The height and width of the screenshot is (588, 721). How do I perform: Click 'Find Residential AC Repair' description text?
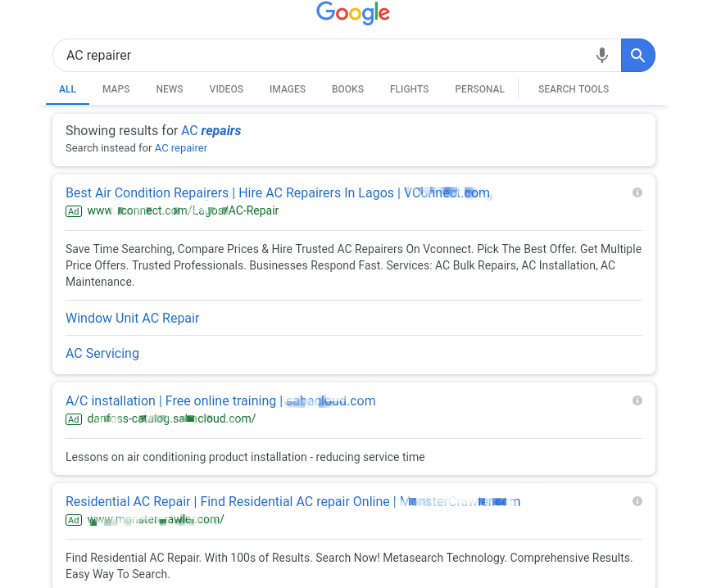(349, 566)
